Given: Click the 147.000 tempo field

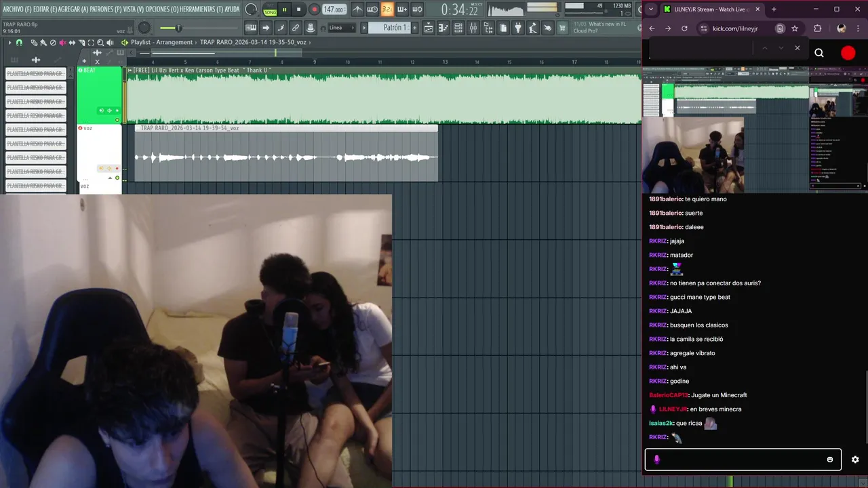Looking at the screenshot, I should [x=334, y=9].
